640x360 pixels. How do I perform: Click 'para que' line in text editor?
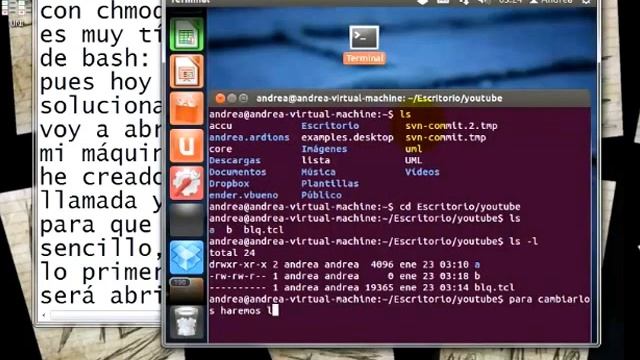tap(96, 225)
